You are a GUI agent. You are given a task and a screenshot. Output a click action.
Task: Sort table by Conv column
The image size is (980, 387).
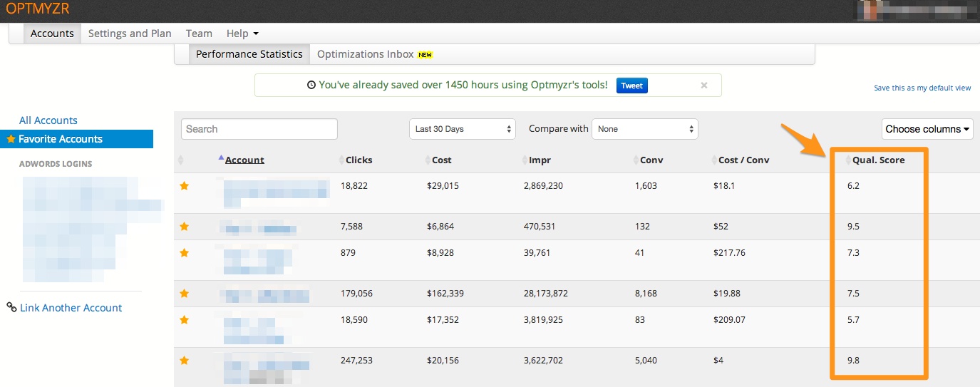651,160
